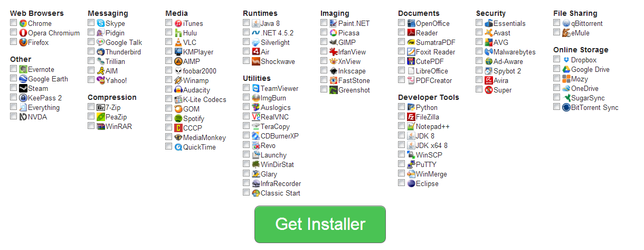Click the TeamViewer icon
Image resolution: width=644 pixels, height=250 pixels.
(x=256, y=88)
